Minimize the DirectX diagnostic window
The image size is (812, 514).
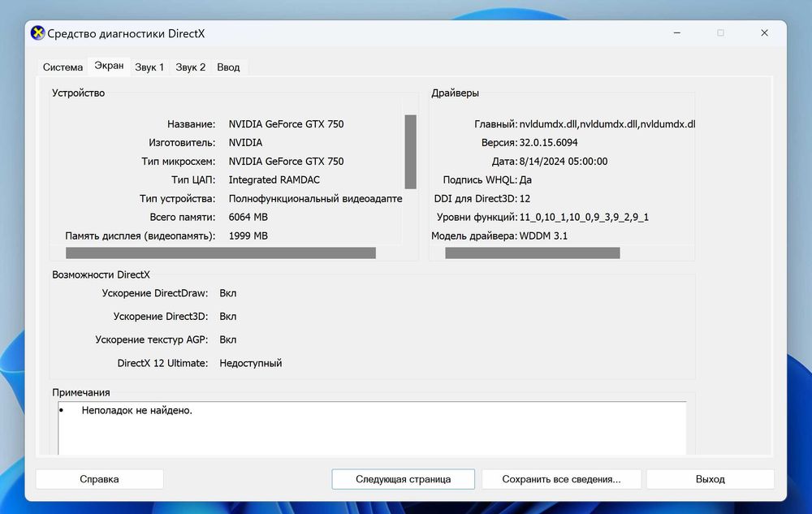coord(677,33)
